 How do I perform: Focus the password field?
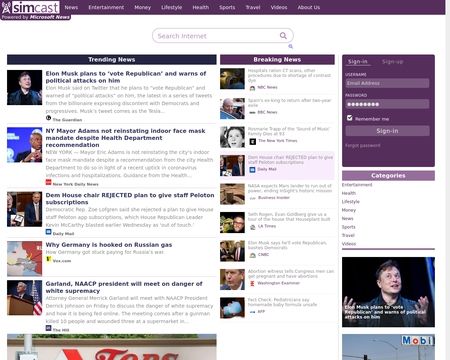(x=387, y=104)
